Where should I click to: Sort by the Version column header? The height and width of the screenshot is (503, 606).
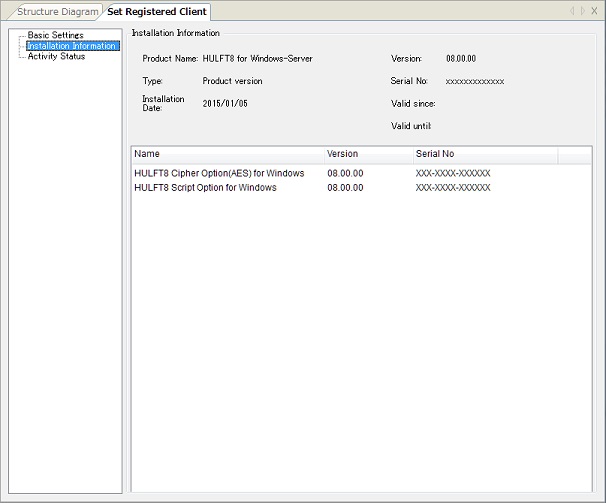tap(366, 154)
